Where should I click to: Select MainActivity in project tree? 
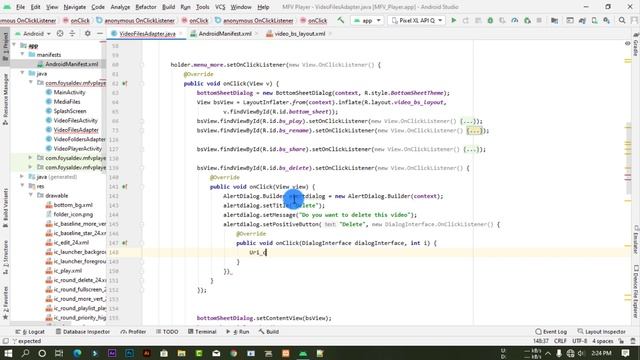coord(65,92)
